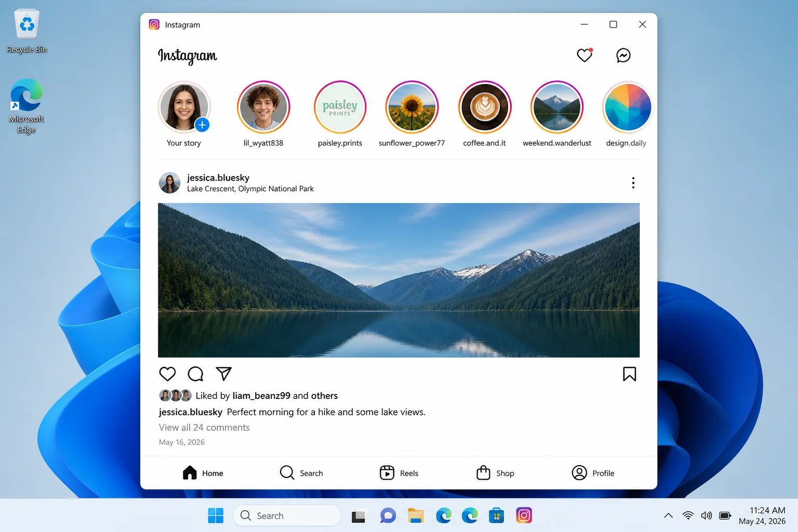Viewport: 798px width, 532px height.
Task: Go to Profile tab
Action: (x=593, y=473)
